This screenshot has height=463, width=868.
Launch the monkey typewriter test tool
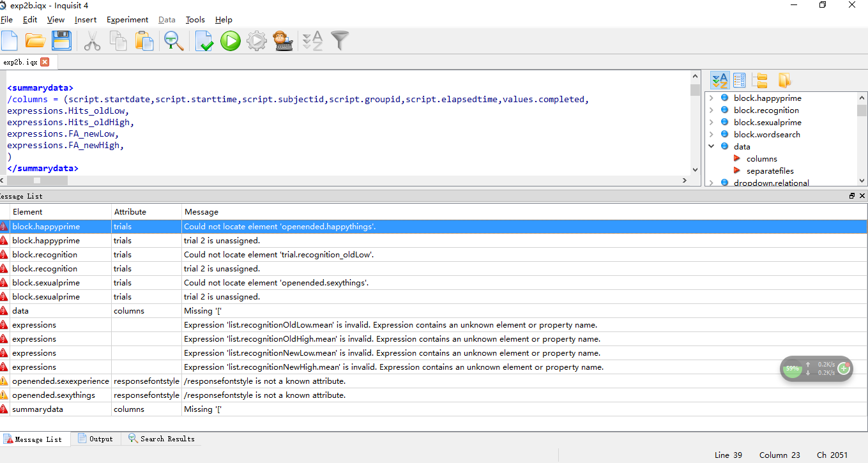point(283,41)
